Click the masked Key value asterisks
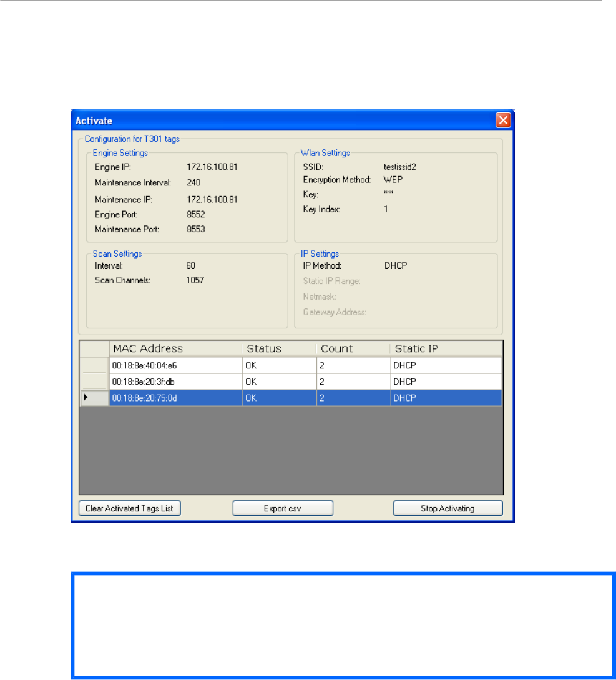 388,192
